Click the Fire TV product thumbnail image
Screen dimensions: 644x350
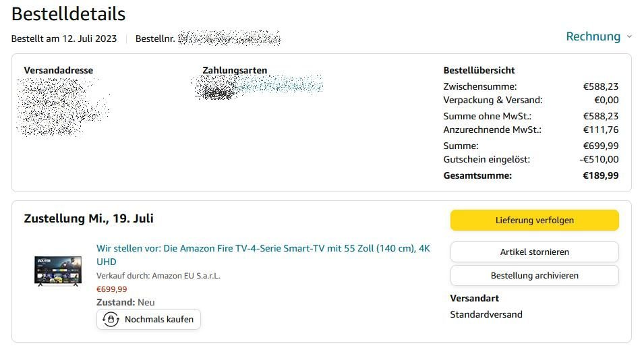pyautogui.click(x=58, y=270)
